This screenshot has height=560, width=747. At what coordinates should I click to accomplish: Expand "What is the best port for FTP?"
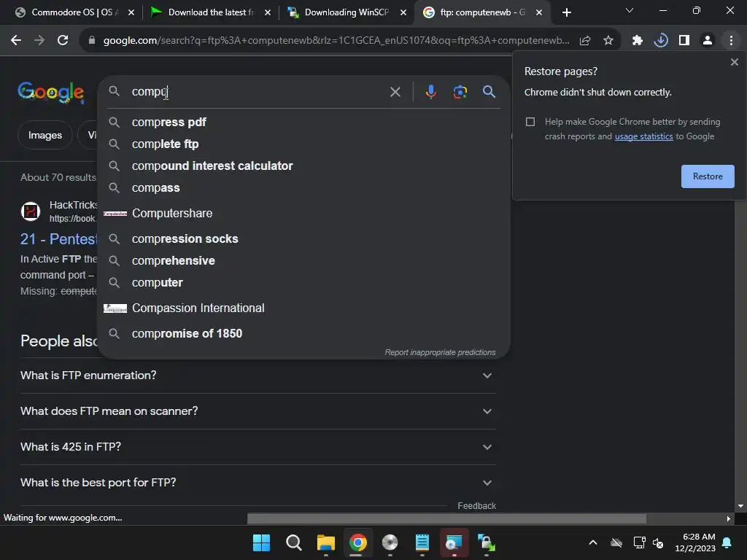258,483
